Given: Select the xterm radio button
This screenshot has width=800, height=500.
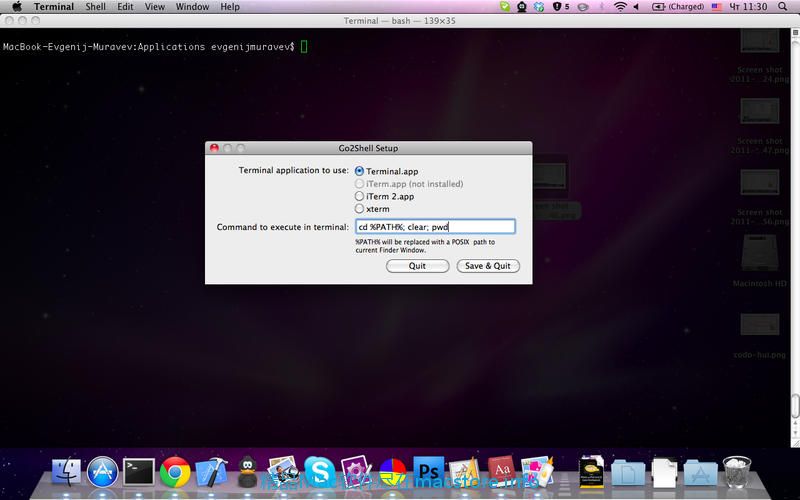Looking at the screenshot, I should tap(359, 208).
